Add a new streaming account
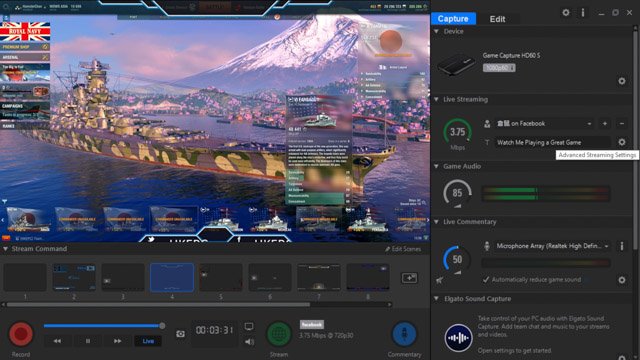Screen dimensions: 640x360 tap(604, 123)
